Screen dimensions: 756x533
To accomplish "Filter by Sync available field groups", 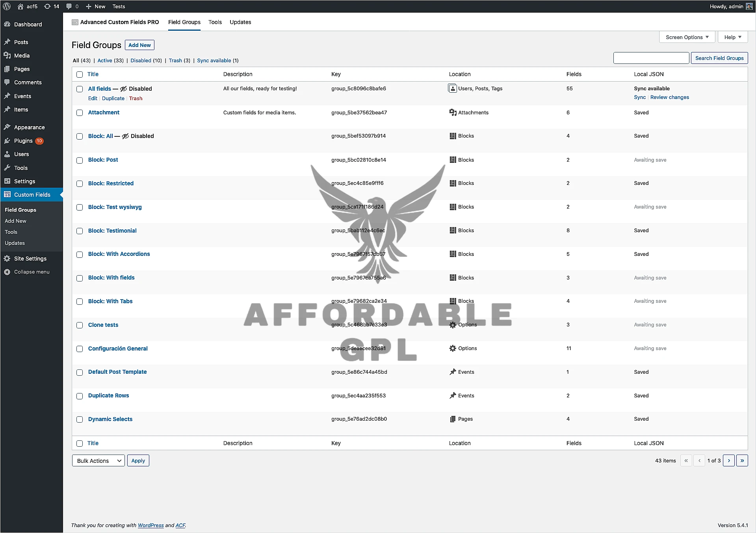I will pos(214,61).
